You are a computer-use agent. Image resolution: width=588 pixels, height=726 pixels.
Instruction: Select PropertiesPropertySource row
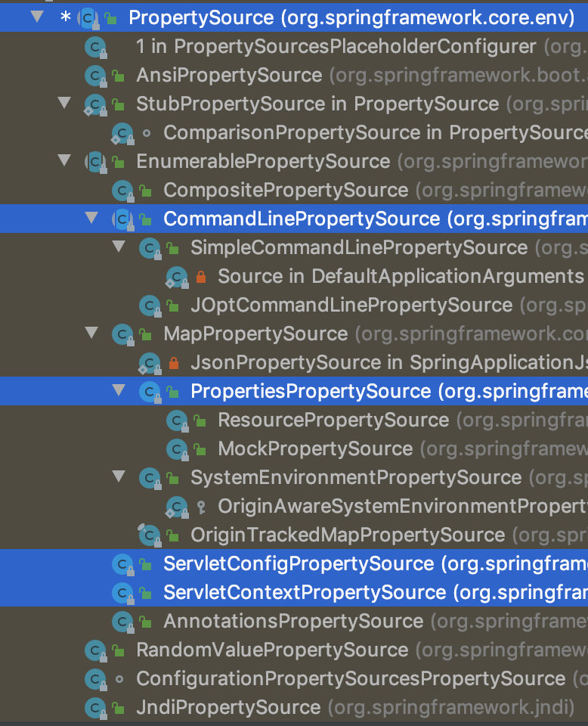(x=294, y=391)
